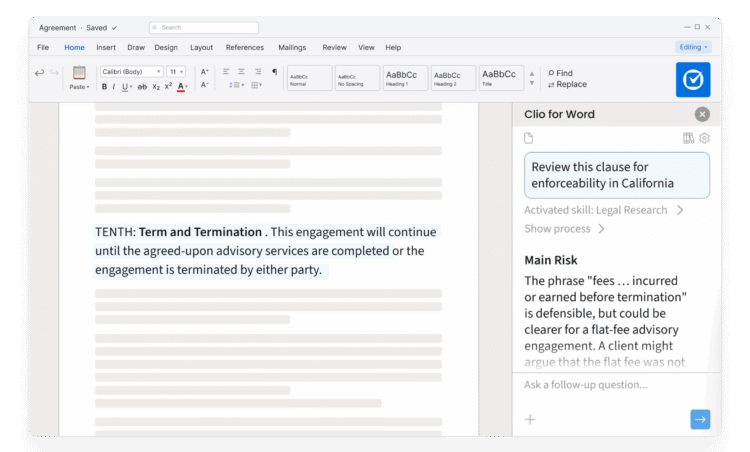Image resolution: width=750 pixels, height=452 pixels.
Task: Toggle Strikethrough formatting
Action: (x=142, y=87)
